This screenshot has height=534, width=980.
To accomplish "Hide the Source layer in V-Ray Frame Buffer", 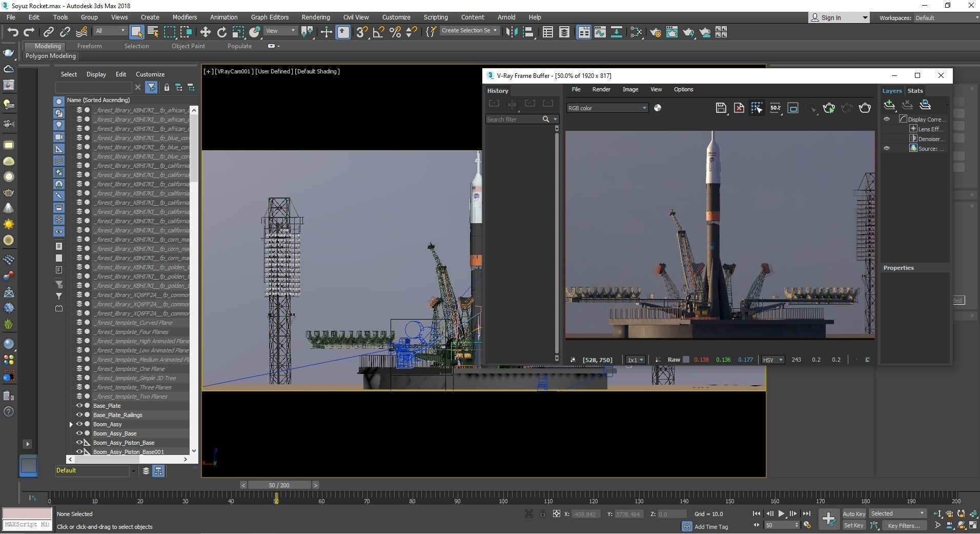I will click(x=887, y=148).
